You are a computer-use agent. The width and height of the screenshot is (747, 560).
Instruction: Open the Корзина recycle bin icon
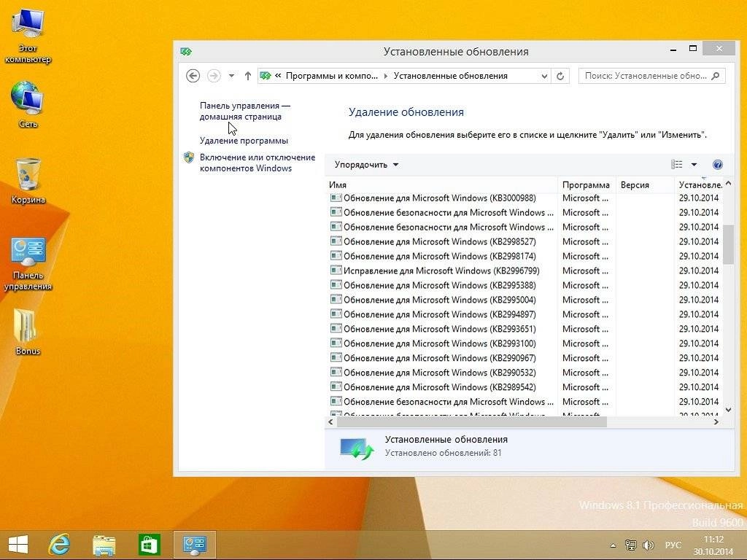click(28, 181)
